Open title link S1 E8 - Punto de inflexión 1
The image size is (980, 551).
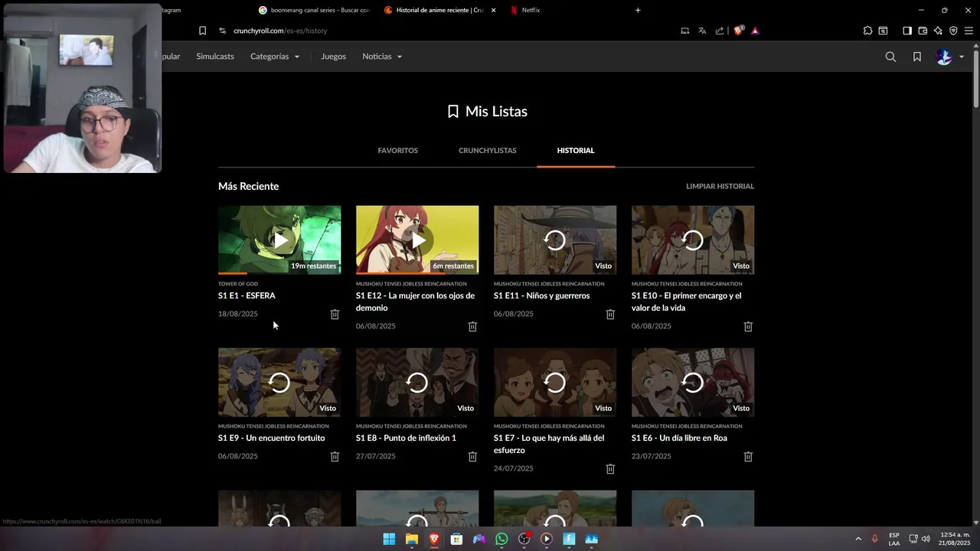click(406, 438)
